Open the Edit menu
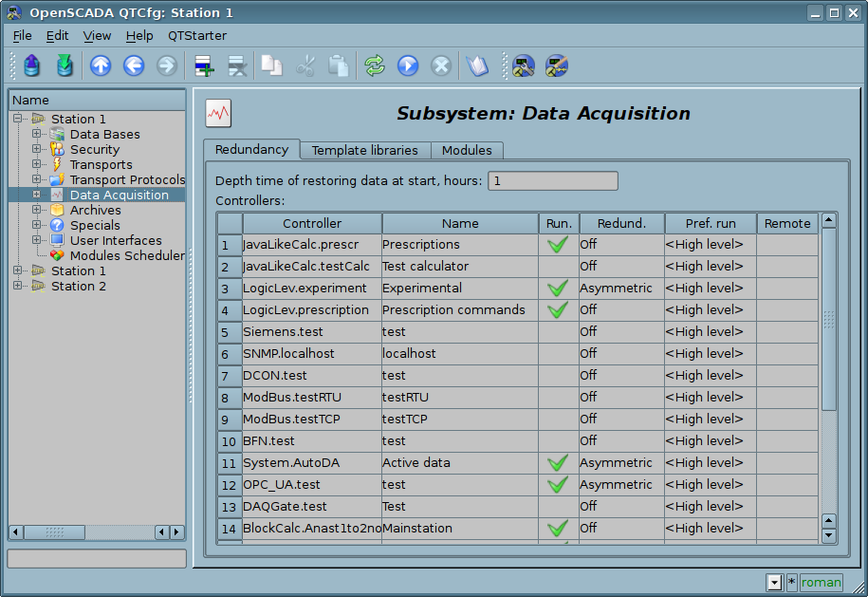This screenshot has width=868, height=597. click(57, 36)
